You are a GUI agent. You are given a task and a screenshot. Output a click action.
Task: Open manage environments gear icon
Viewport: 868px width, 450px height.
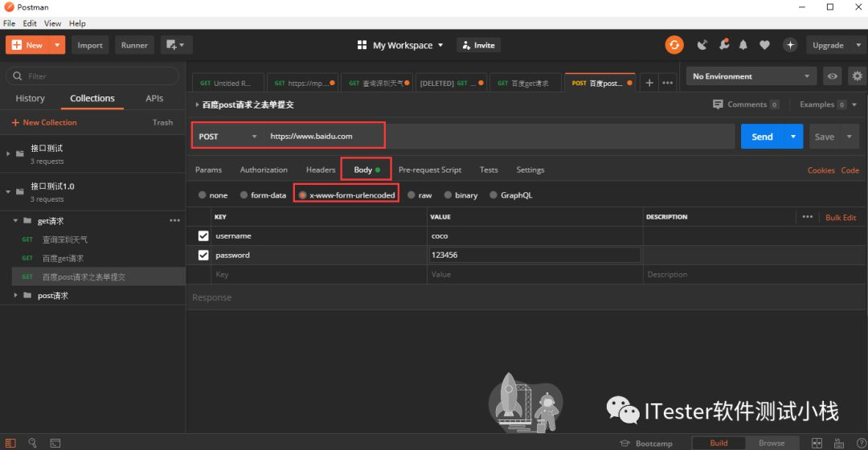tap(857, 76)
